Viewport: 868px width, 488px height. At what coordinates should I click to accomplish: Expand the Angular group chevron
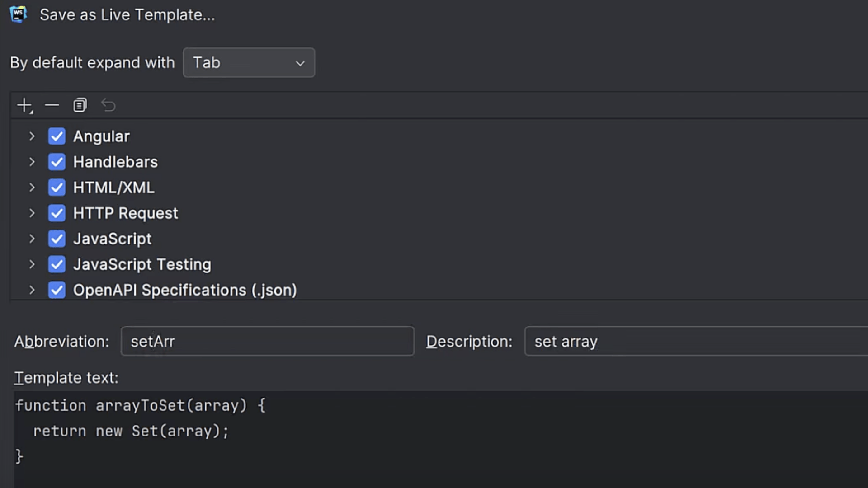[32, 136]
